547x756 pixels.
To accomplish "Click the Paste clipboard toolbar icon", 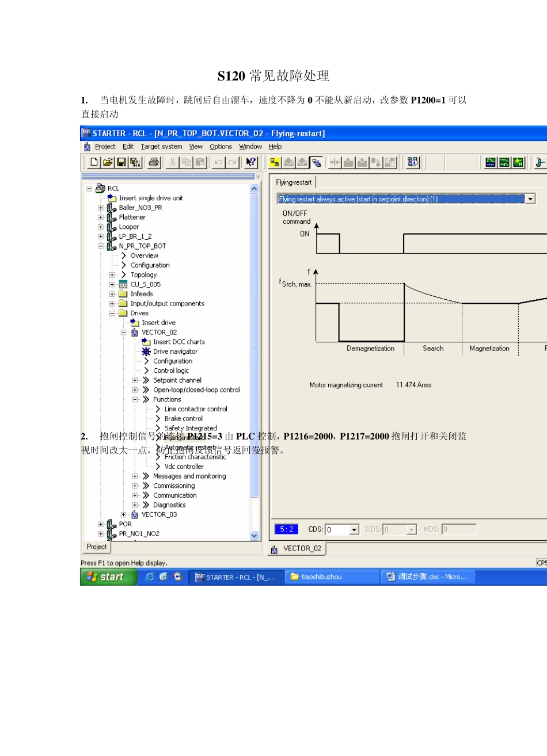I will pos(200,163).
